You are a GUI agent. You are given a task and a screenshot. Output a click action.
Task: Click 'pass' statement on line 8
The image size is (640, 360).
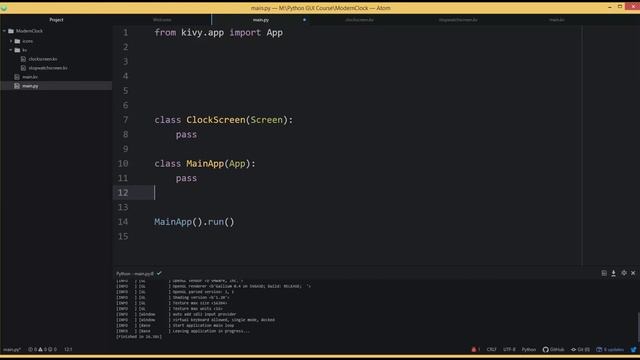[186, 135]
